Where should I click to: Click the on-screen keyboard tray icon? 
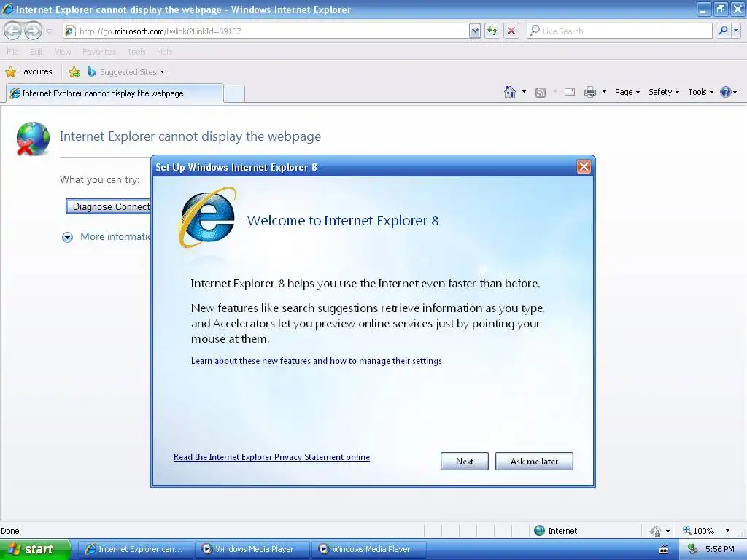pos(664,550)
